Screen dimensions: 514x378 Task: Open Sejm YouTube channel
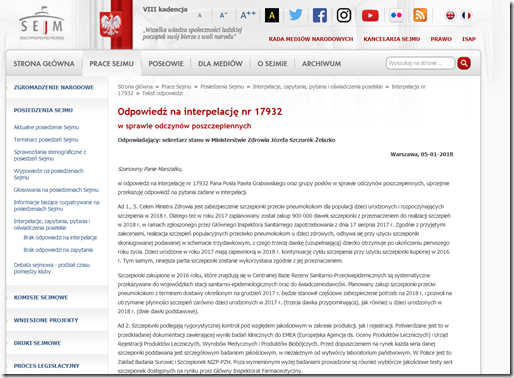pos(370,15)
